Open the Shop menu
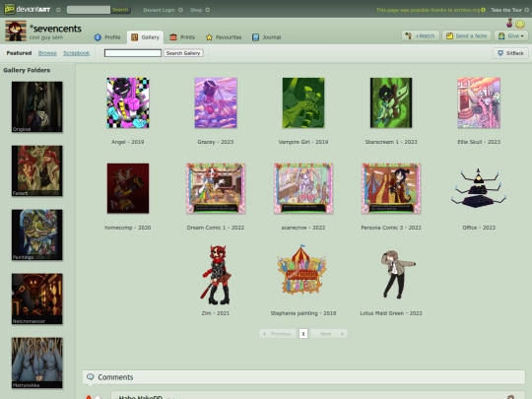Viewport: 532px width, 399px height. 196,10
